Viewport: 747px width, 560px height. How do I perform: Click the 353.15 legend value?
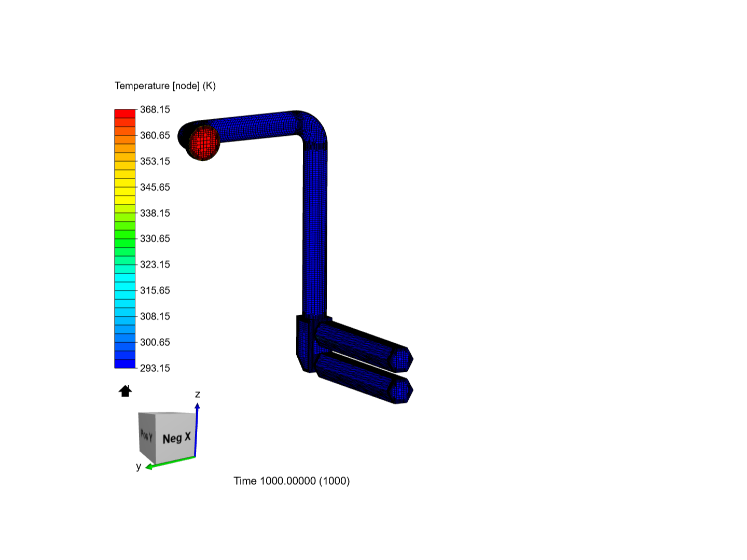155,161
